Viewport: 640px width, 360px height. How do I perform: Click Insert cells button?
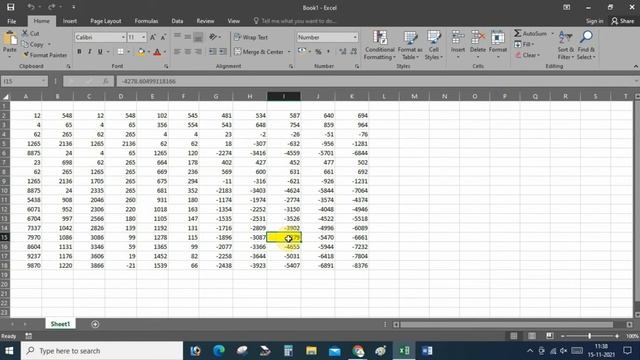[x=458, y=43]
